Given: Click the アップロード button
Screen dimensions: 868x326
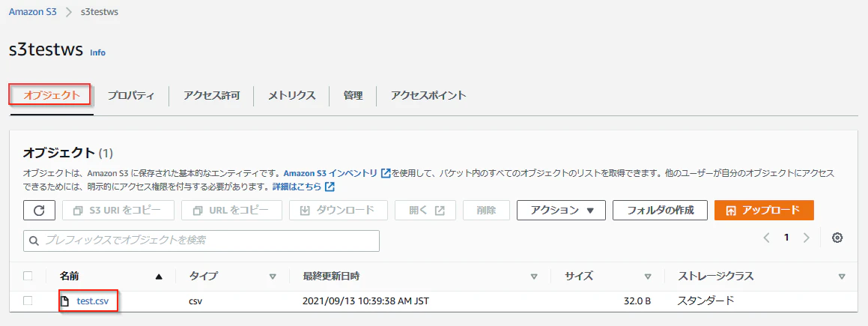Looking at the screenshot, I should pos(764,211).
